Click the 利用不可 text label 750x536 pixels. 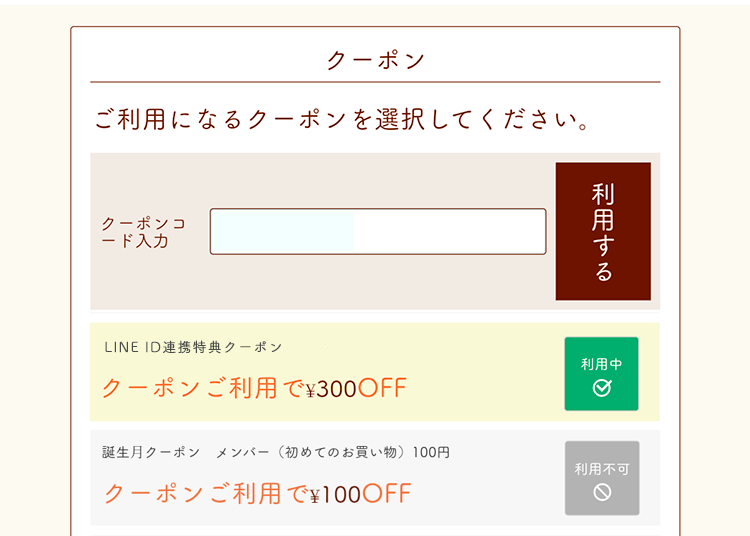(x=602, y=468)
